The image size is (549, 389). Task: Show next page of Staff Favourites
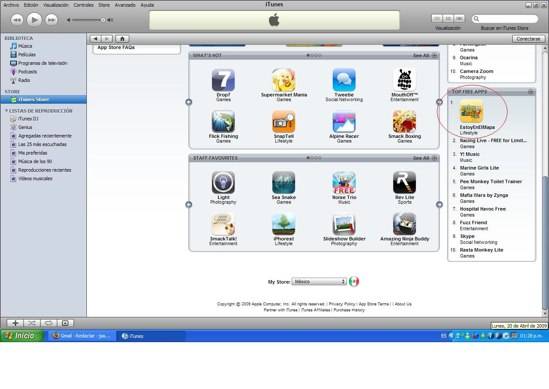439,204
